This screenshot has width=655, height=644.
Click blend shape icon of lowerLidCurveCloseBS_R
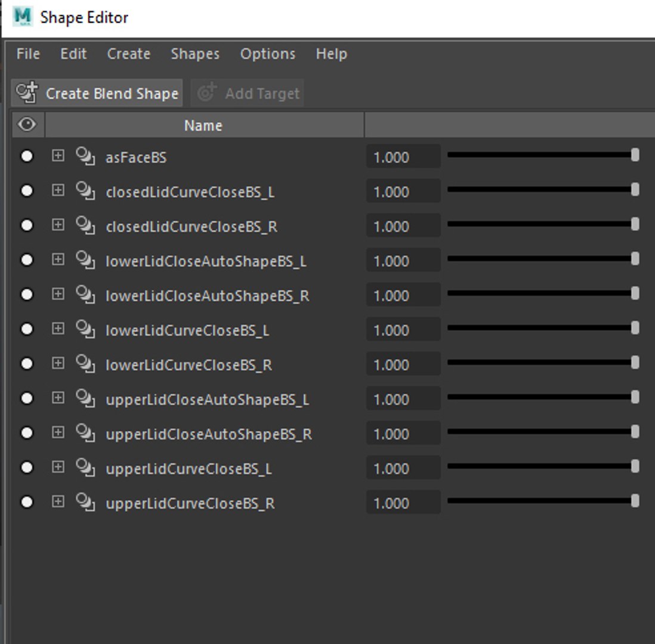[85, 364]
